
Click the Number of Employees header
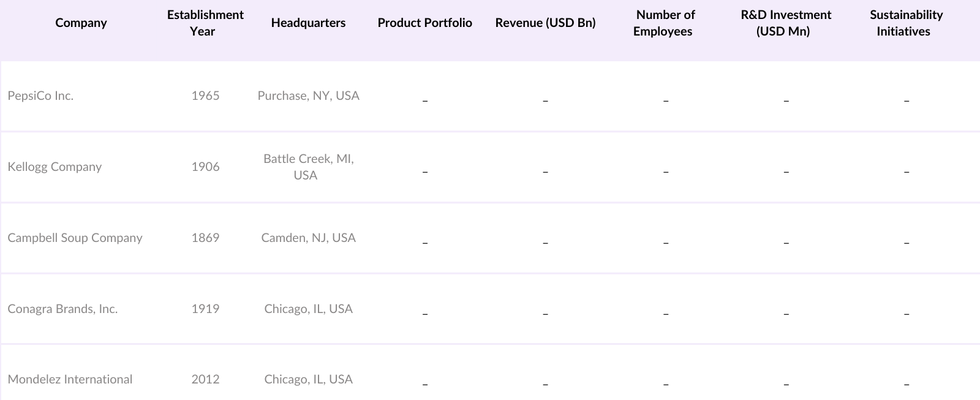pyautogui.click(x=665, y=23)
